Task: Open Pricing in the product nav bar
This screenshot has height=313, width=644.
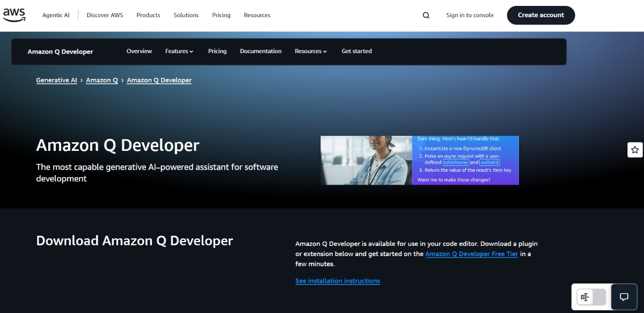Action: [217, 51]
